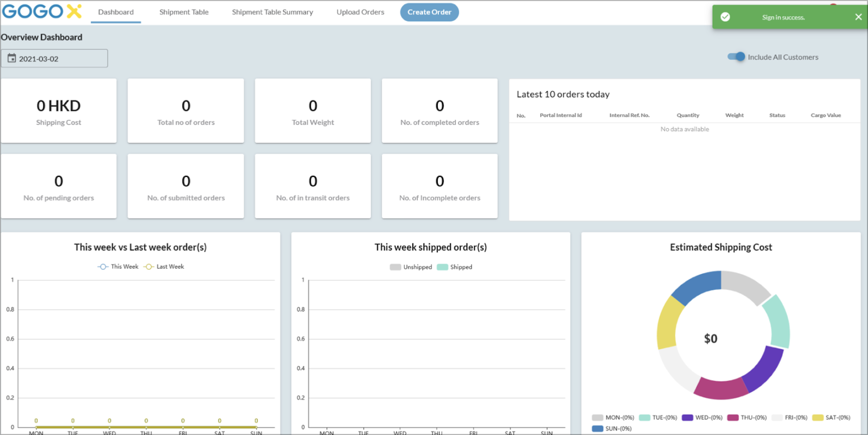Click Internal Ref. No. column header
The height and width of the screenshot is (435, 868).
tap(629, 115)
